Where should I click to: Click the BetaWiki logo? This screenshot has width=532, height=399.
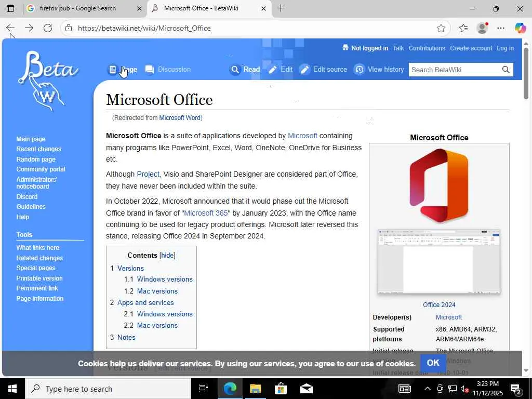(47, 81)
